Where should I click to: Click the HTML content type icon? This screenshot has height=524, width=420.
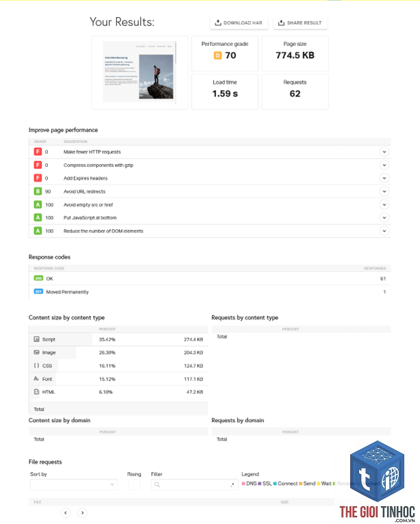click(x=36, y=392)
